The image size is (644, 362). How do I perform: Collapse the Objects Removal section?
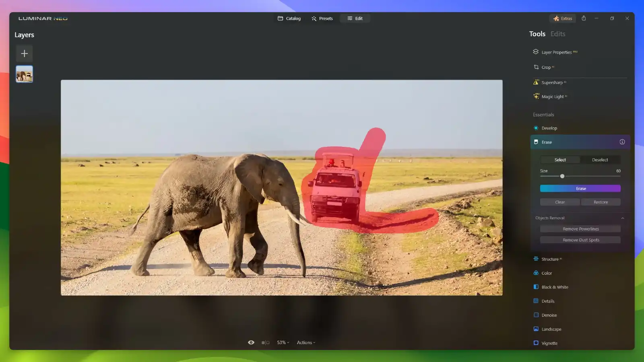pos(622,218)
